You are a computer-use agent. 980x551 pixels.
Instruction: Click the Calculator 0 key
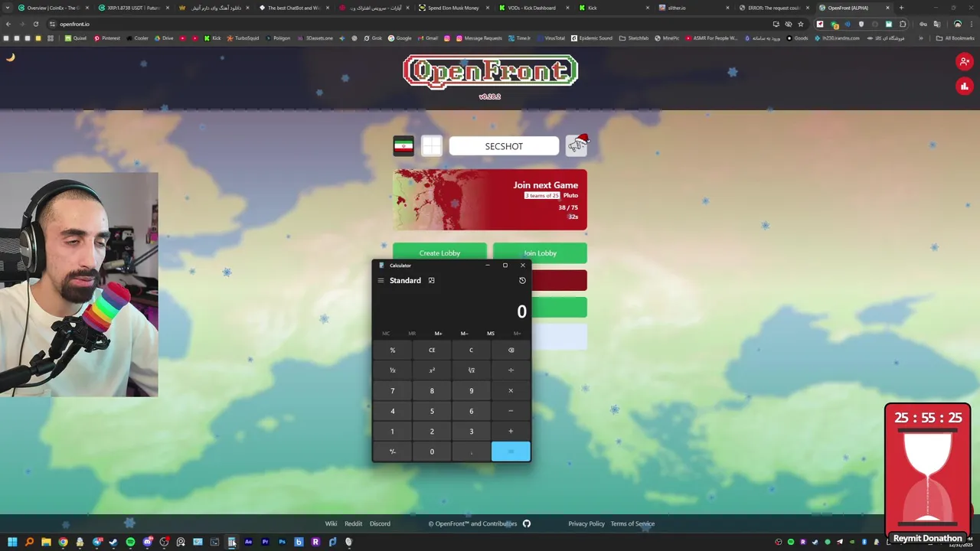point(432,452)
